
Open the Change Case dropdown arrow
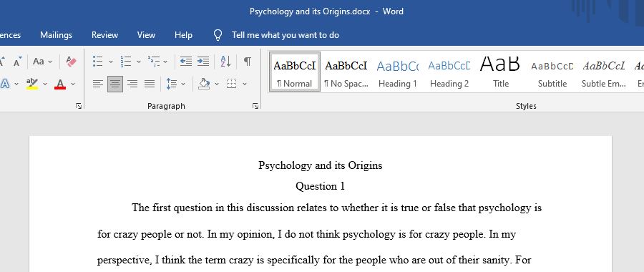coord(50,62)
